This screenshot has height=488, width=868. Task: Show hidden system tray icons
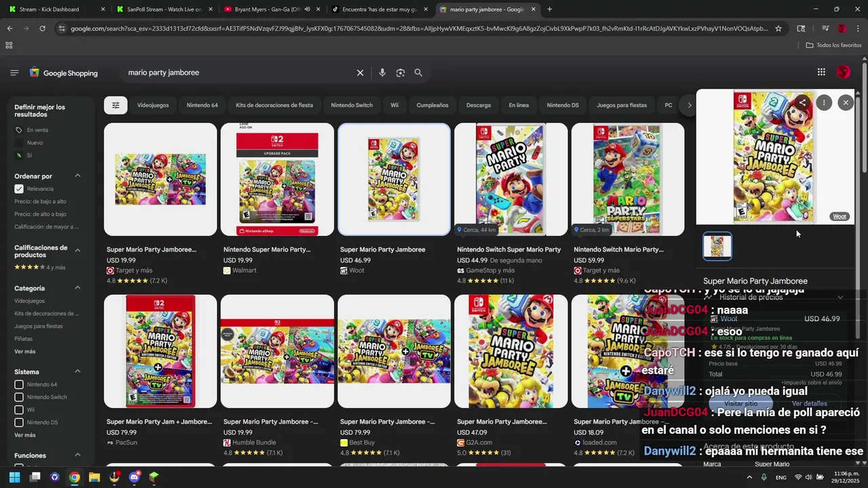(749, 477)
